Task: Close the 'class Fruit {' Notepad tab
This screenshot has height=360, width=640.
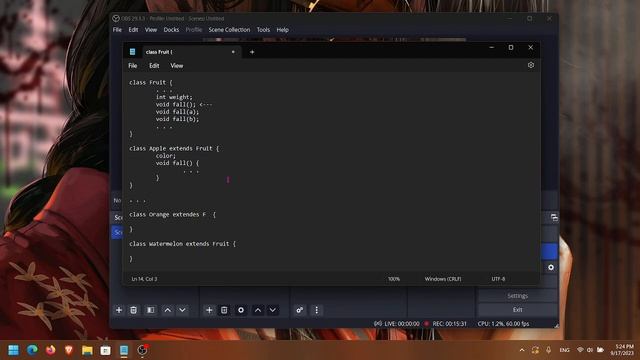Action: 233,52
